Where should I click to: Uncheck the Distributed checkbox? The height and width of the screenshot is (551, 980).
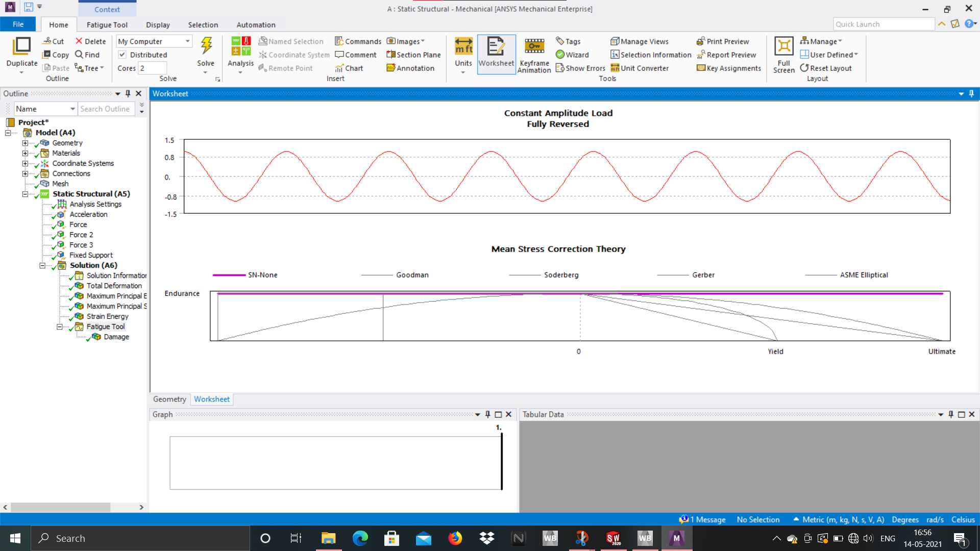click(x=122, y=55)
